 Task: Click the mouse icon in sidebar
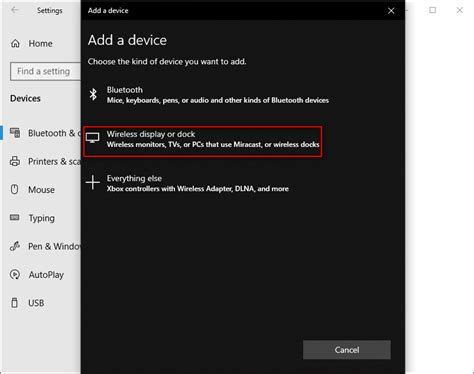(x=15, y=189)
